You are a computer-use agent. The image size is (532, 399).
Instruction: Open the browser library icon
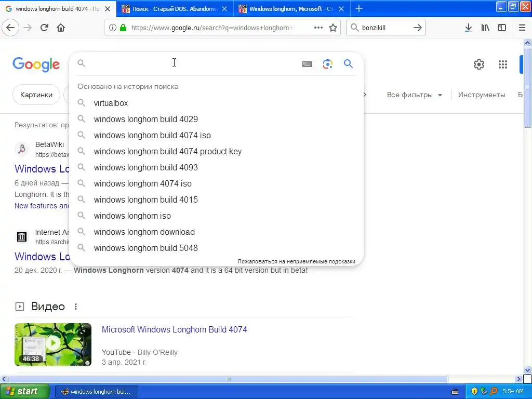coord(485,28)
